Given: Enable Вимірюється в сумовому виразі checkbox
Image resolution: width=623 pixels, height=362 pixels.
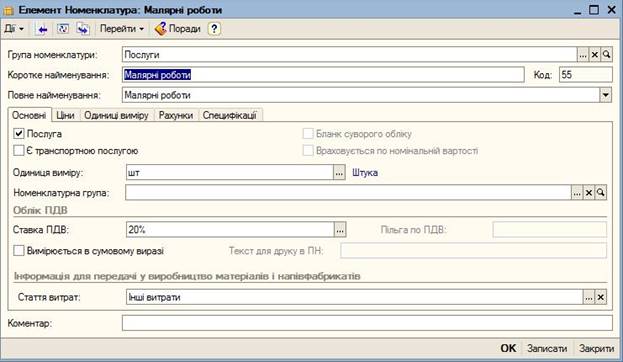Looking at the screenshot, I should (x=19, y=251).
